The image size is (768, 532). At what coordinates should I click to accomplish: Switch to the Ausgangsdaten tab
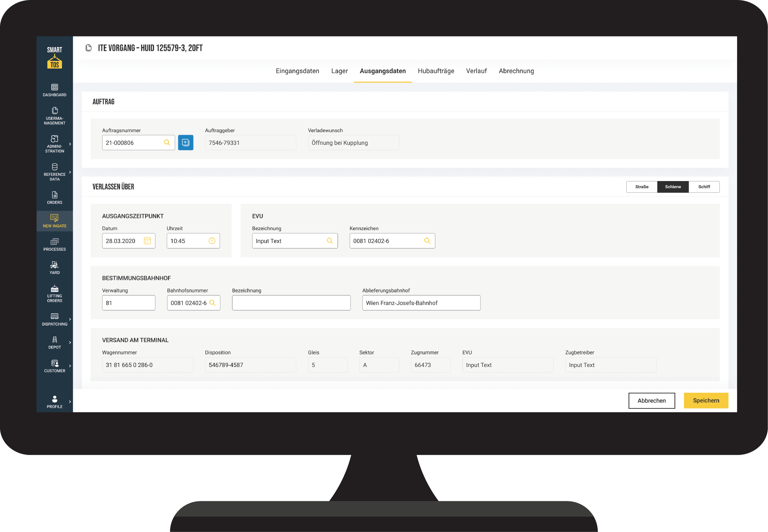383,71
